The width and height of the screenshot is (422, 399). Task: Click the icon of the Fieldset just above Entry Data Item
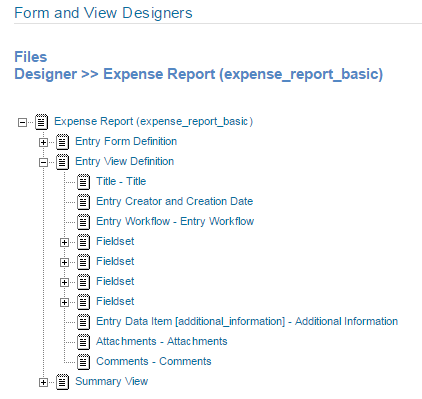click(x=83, y=302)
